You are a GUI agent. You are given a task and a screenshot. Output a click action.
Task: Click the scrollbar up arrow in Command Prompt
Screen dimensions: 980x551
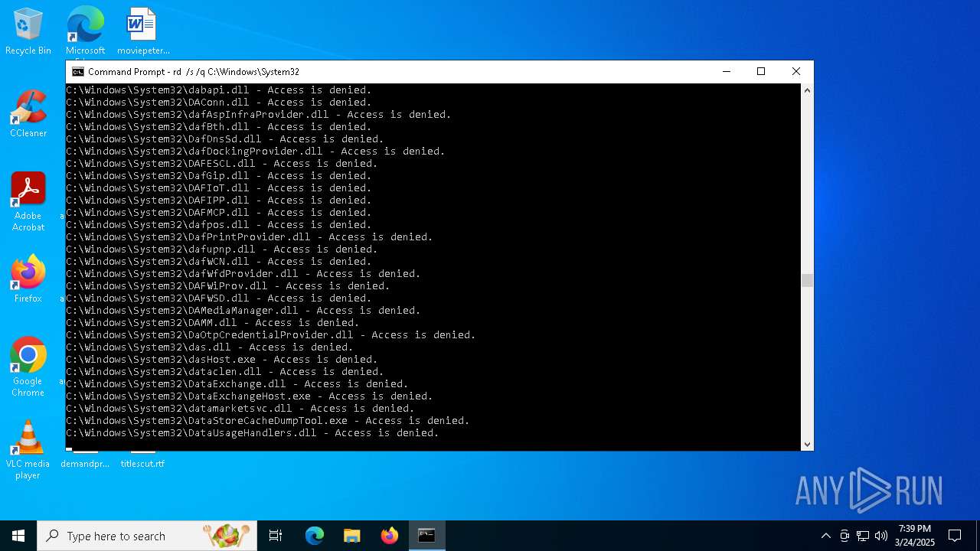point(807,90)
